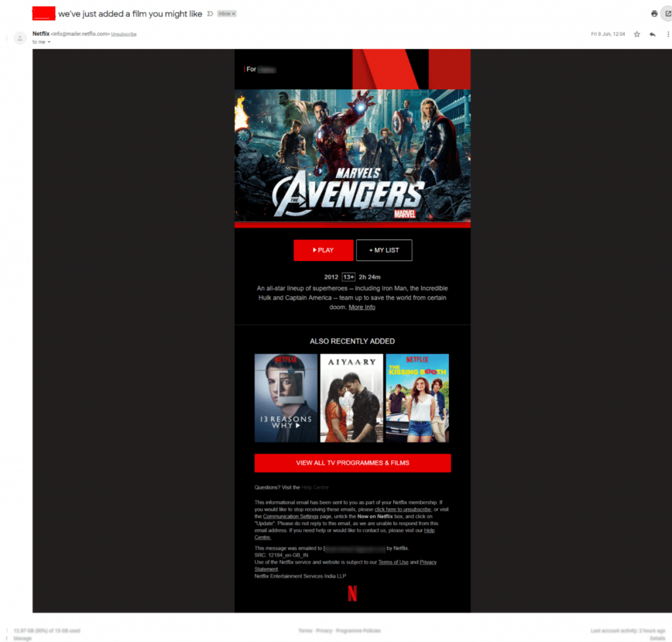Open the Marvel's Avengers banner image

pyautogui.click(x=352, y=155)
